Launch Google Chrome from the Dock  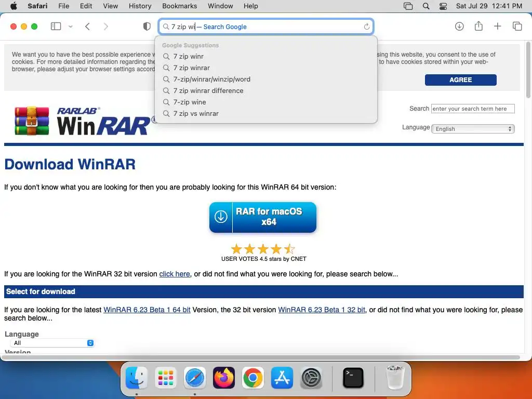point(253,378)
